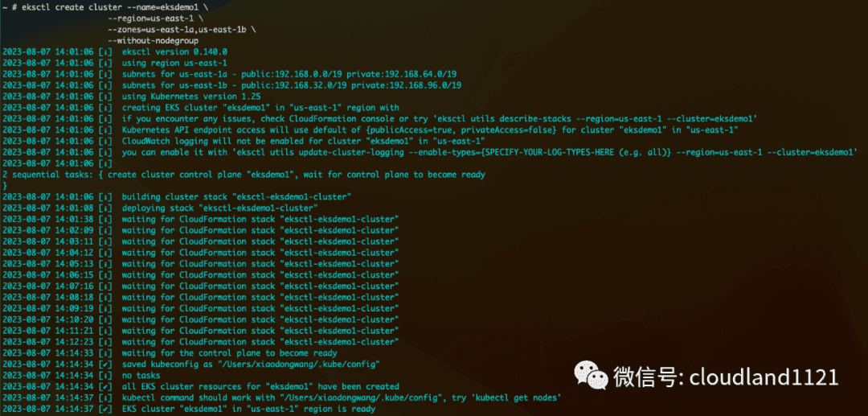Image resolution: width=868 pixels, height=416 pixels.
Task: Click the --without-nodegroup flag
Action: [x=153, y=40]
